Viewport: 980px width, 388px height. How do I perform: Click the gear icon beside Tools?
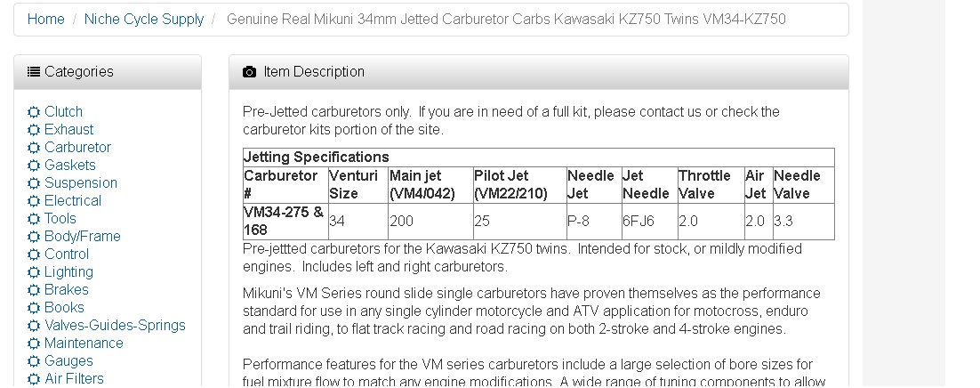point(34,219)
